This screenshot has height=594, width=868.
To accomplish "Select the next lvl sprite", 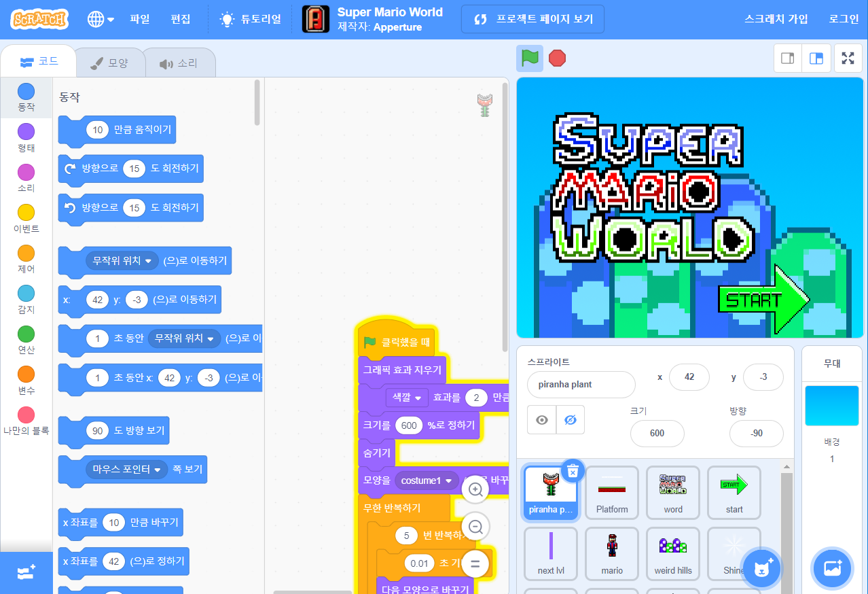I will (x=551, y=554).
